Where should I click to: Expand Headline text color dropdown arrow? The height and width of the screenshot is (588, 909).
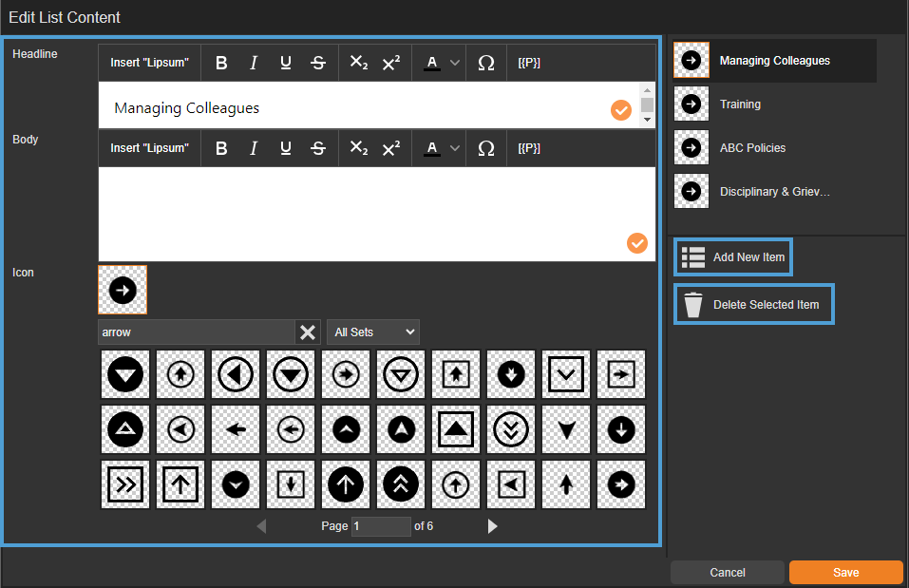(x=455, y=63)
